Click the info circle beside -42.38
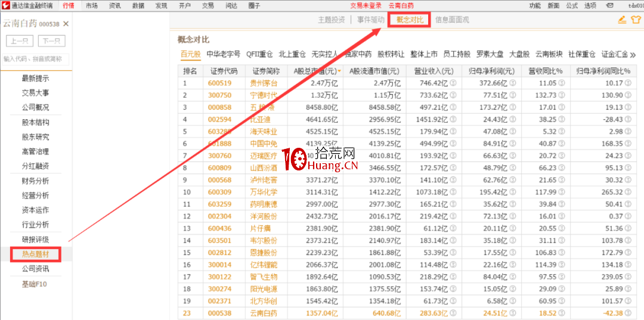 click(627, 313)
